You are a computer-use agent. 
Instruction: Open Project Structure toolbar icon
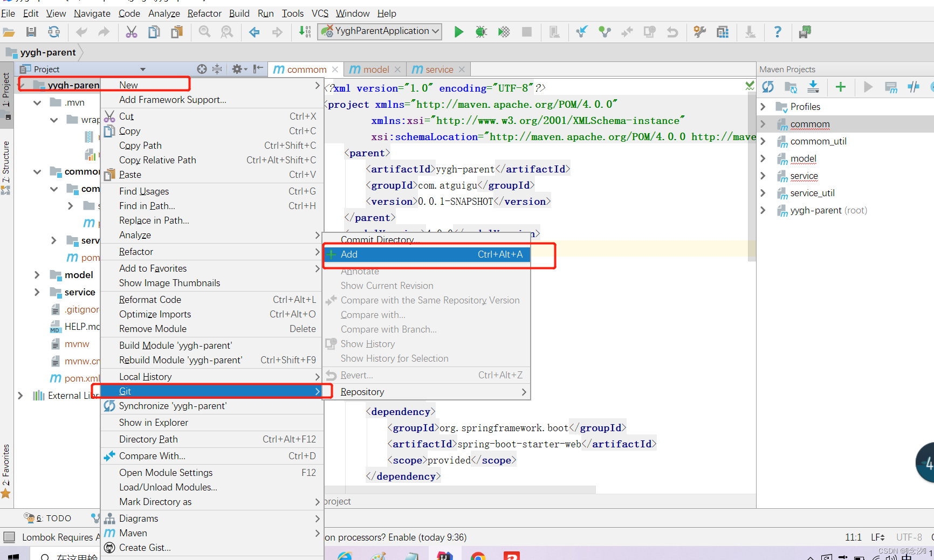tap(723, 32)
